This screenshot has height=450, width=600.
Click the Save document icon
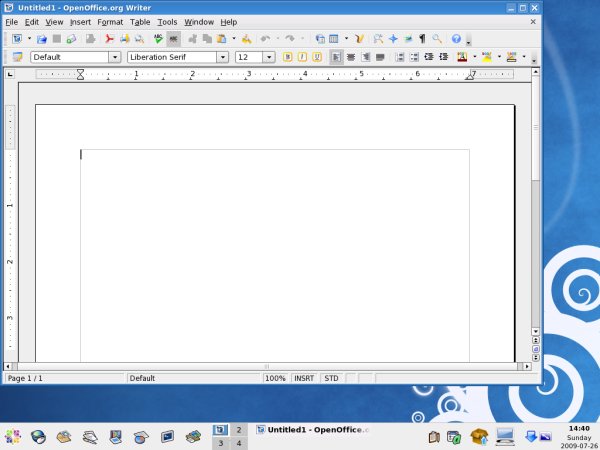[57, 39]
